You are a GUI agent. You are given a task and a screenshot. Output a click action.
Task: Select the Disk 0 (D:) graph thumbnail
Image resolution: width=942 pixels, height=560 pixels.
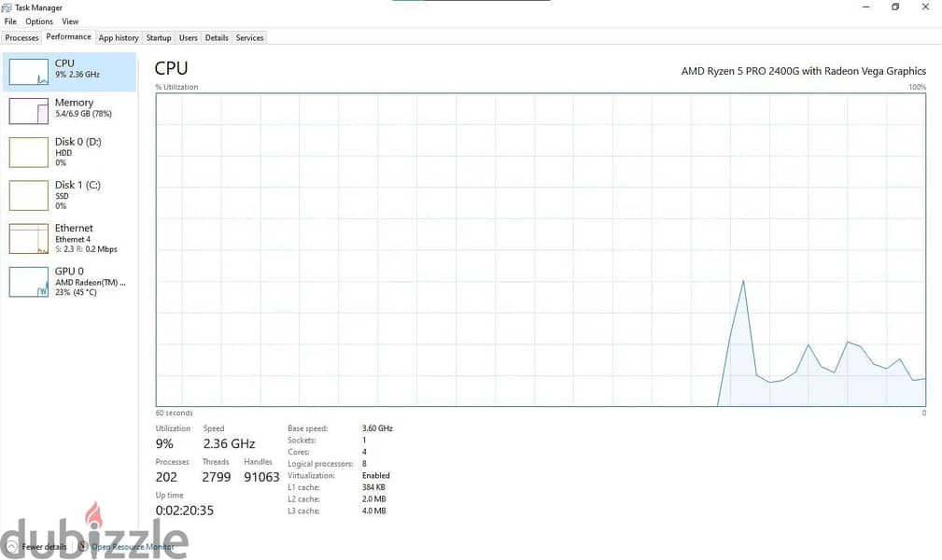(x=28, y=152)
